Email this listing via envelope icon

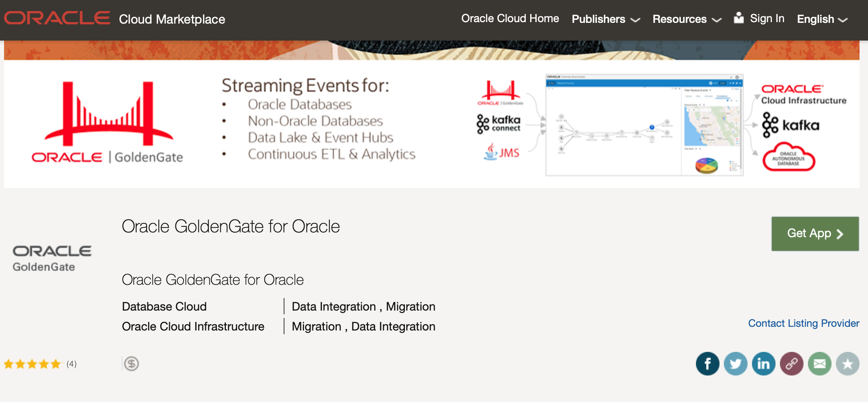[819, 364]
